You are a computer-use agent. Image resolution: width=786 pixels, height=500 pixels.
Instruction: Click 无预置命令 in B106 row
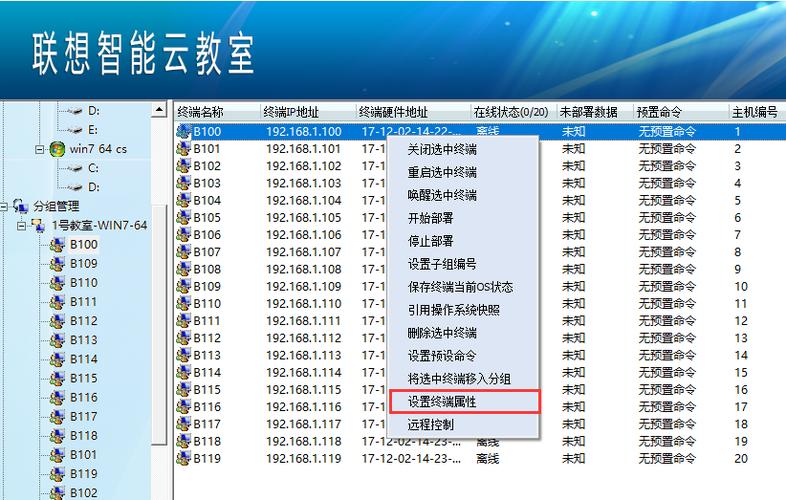(x=667, y=235)
